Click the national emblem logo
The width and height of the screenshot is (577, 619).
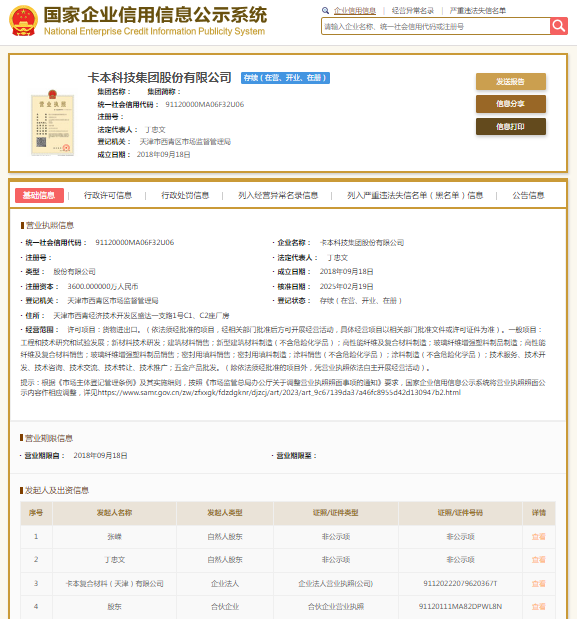(x=23, y=21)
